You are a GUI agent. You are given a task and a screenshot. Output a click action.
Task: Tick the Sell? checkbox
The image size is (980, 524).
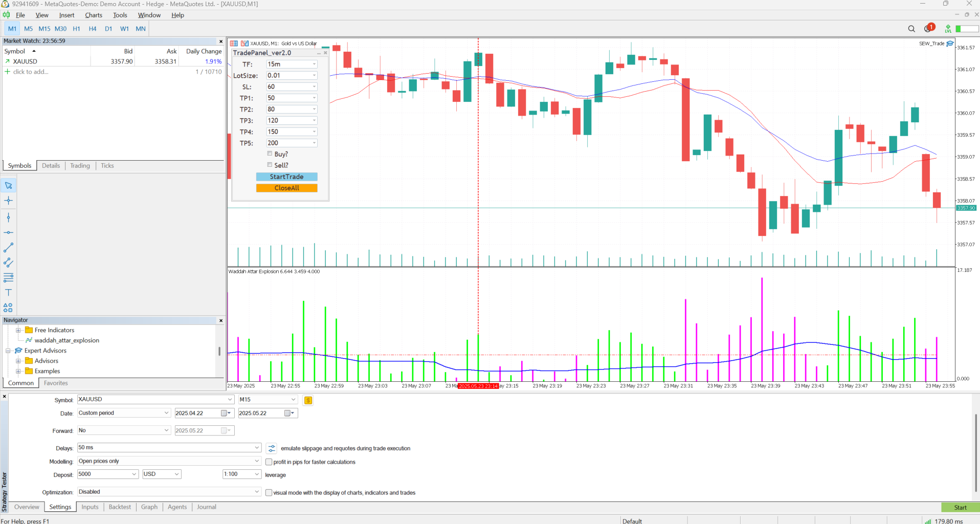(x=270, y=165)
